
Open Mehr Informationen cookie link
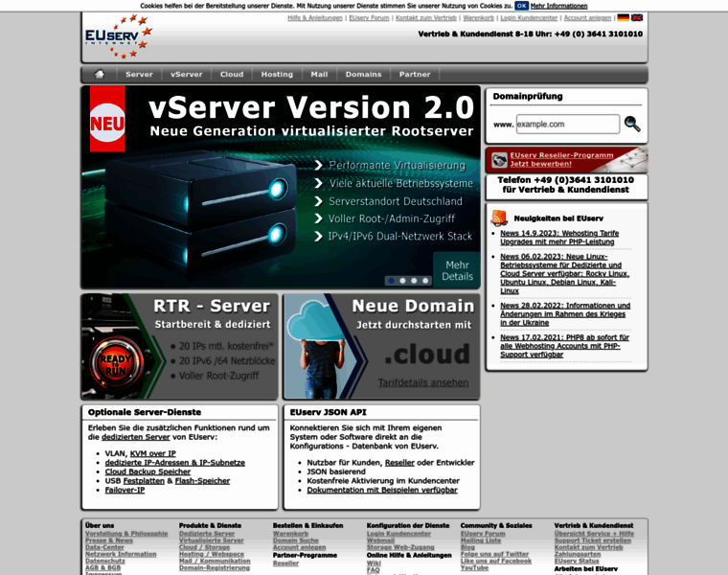click(x=559, y=6)
